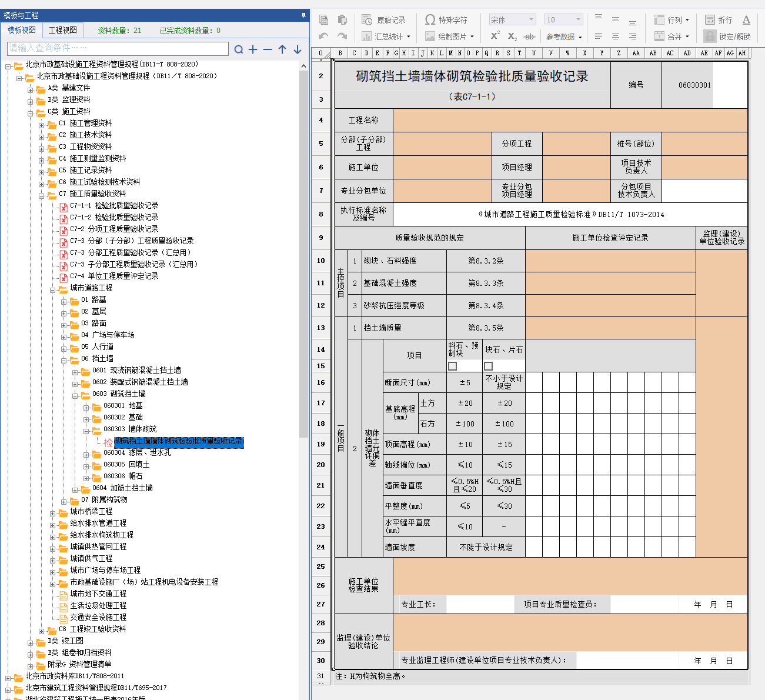
Task: Open the 绘制图片 draw picture menu
Action: coord(449,36)
